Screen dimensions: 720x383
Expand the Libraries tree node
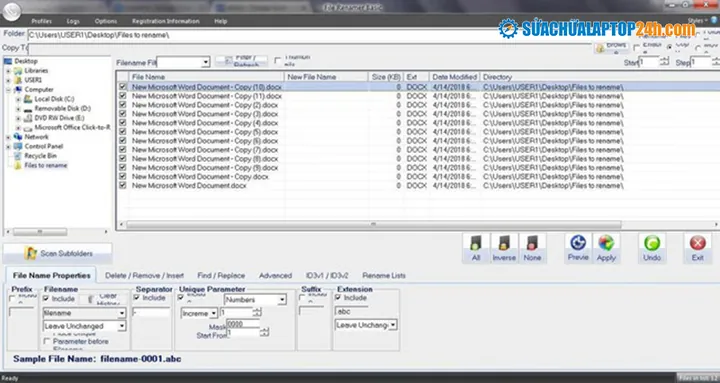(x=8, y=71)
